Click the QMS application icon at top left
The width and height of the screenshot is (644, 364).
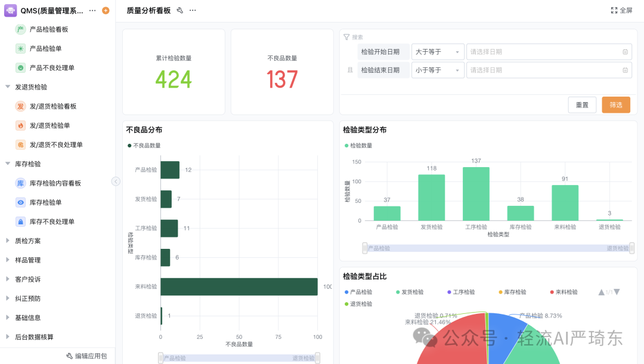[11, 10]
